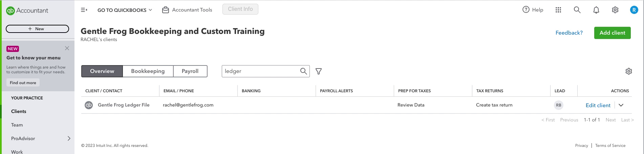Image resolution: width=644 pixels, height=154 pixels.
Task: Click the top bar search magnifier icon
Action: 577,10
